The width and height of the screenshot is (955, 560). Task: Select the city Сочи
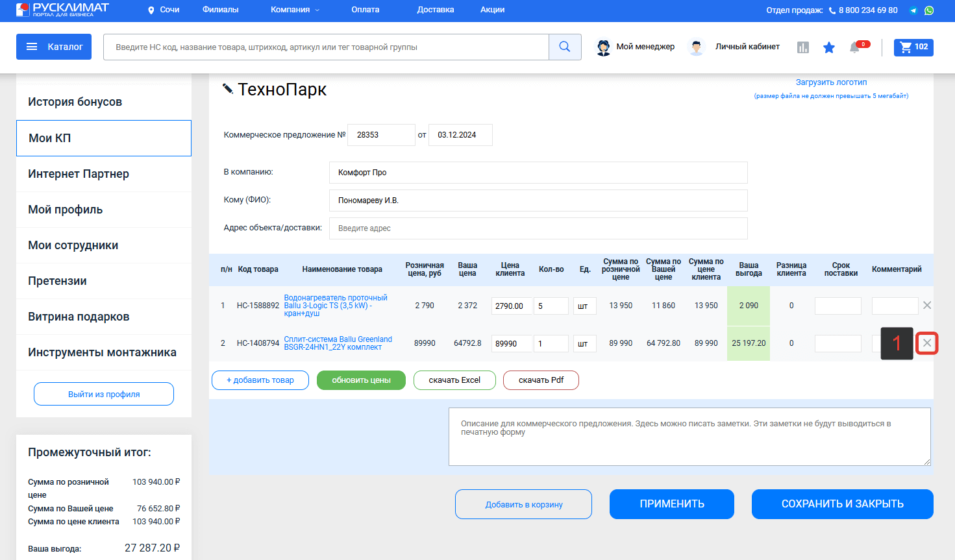(x=170, y=10)
